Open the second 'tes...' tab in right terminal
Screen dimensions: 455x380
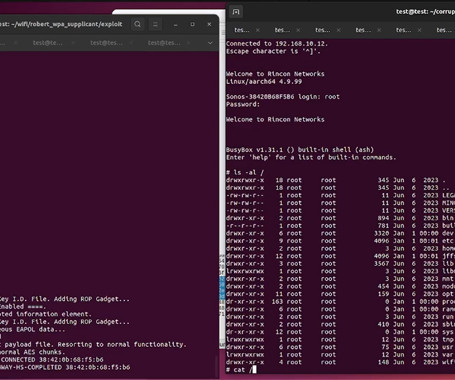[282, 30]
